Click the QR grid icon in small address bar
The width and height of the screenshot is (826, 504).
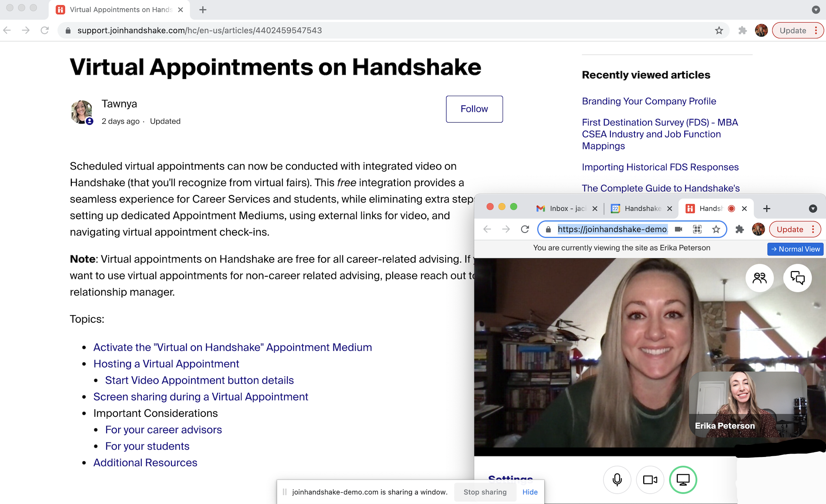pyautogui.click(x=697, y=229)
